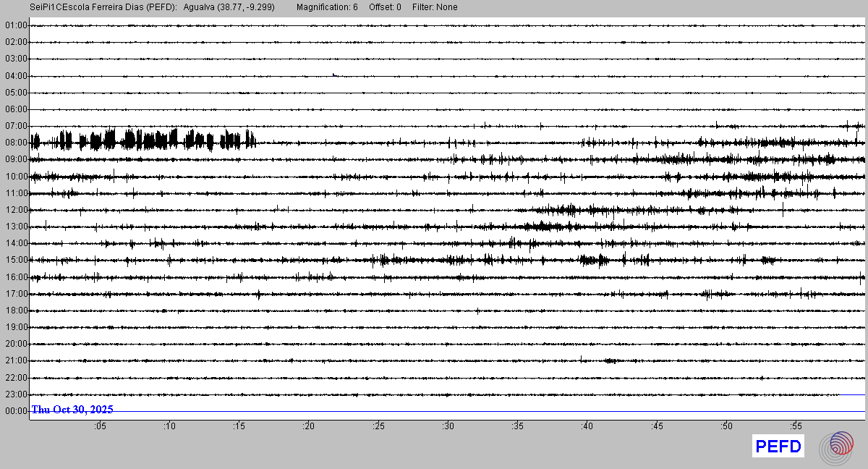
Task: Select the 08:00 hour row label
Action: [x=15, y=143]
